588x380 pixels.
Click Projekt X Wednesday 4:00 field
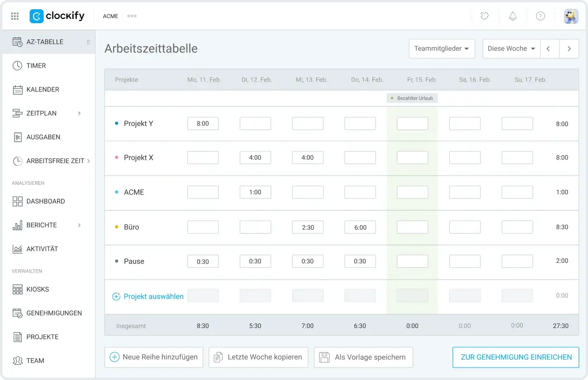point(308,158)
